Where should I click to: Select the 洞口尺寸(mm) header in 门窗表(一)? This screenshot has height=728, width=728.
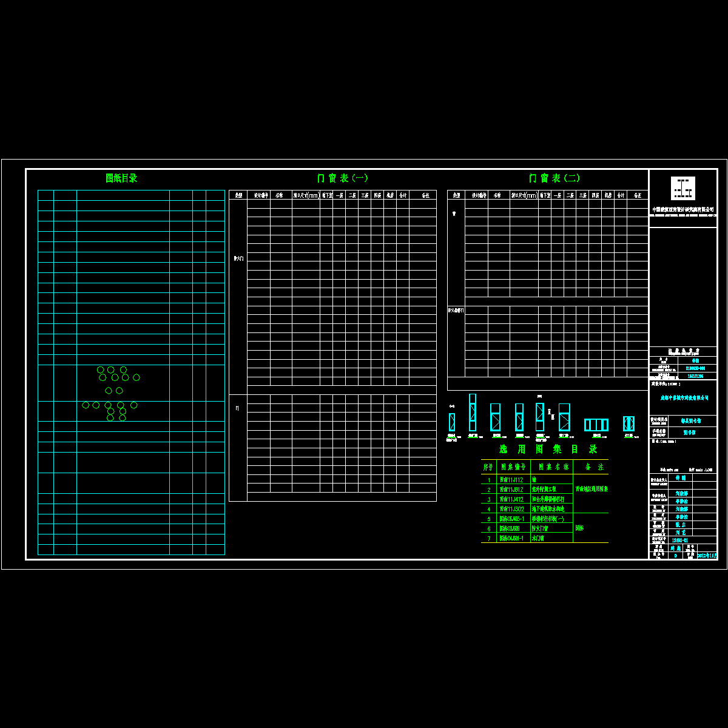(306, 195)
